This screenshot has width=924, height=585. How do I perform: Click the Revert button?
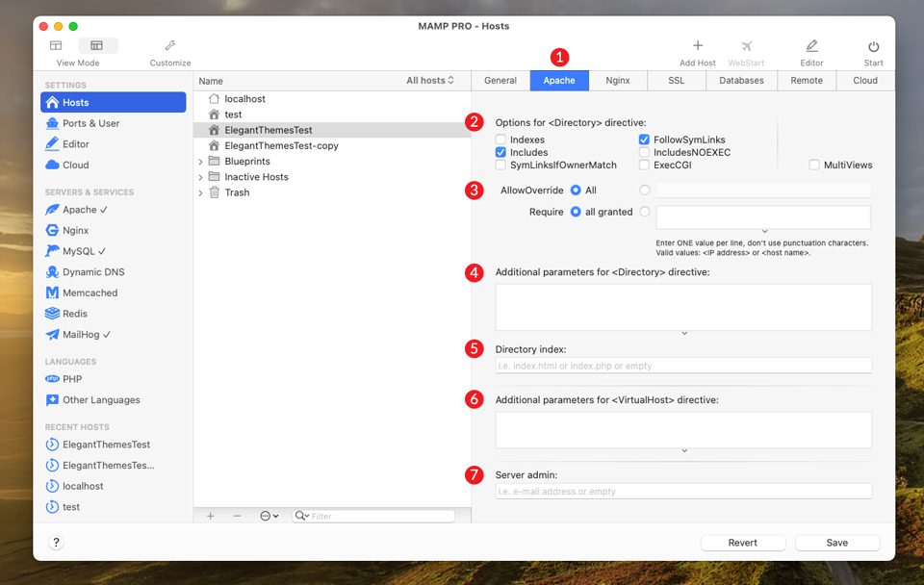point(742,542)
